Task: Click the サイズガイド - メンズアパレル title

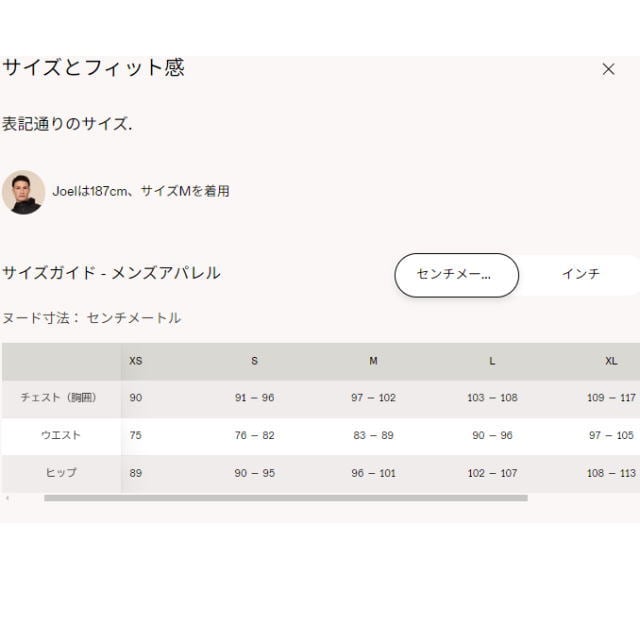Action: [111, 273]
